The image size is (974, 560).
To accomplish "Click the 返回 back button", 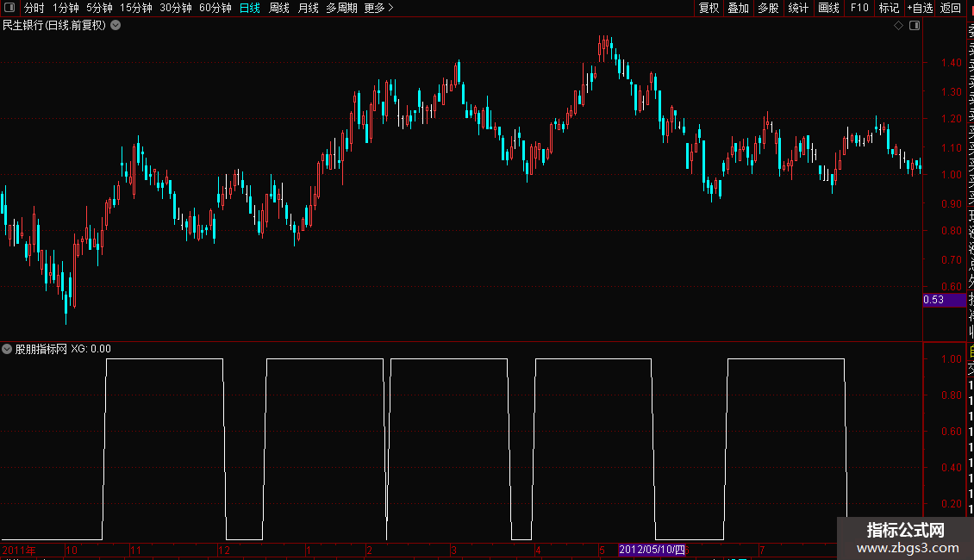I will point(951,8).
